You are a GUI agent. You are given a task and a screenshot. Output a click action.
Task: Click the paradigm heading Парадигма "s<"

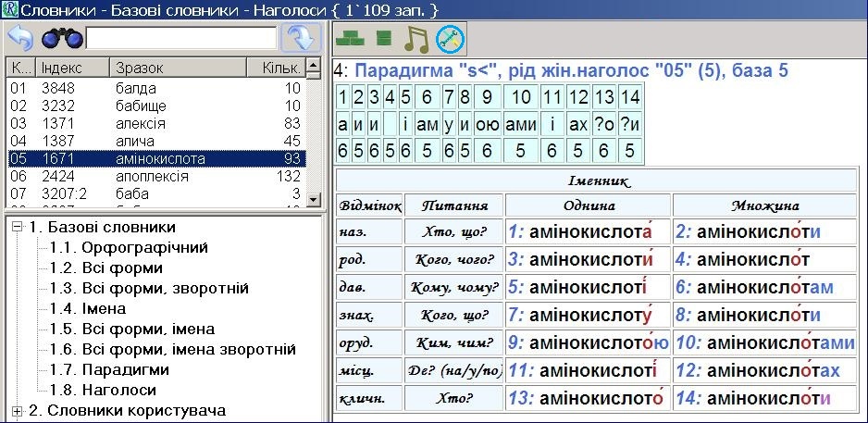(427, 71)
